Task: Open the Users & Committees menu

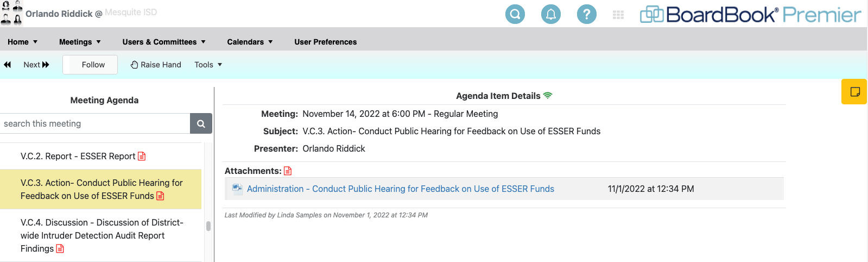Action: tap(164, 42)
